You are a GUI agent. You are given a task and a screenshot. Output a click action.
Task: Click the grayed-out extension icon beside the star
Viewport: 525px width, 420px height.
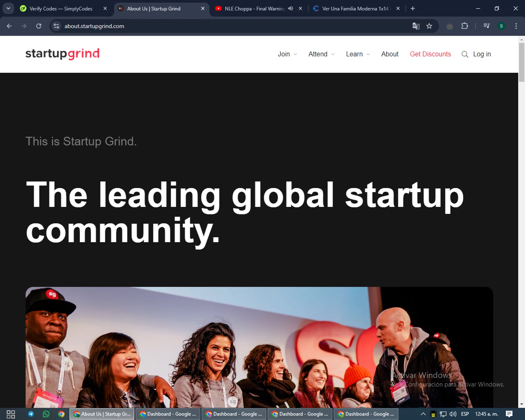tap(450, 26)
